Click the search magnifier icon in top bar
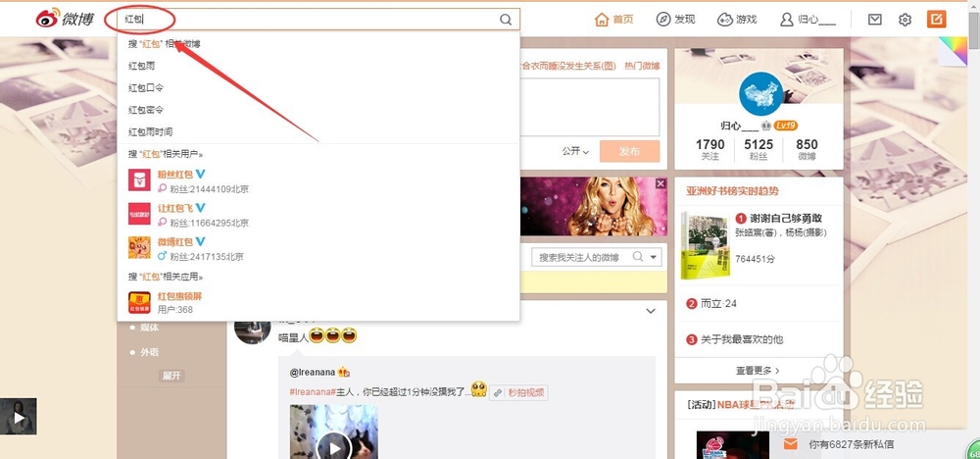980x459 pixels. pos(506,20)
